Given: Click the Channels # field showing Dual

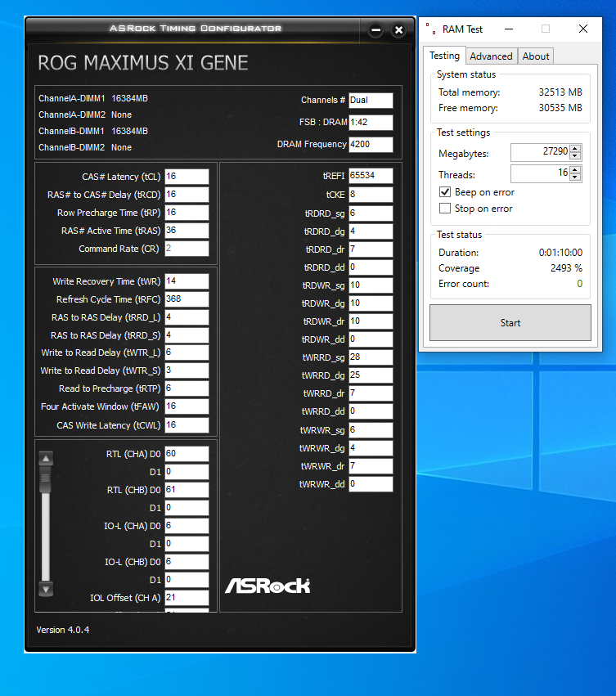Looking at the screenshot, I should [x=371, y=101].
